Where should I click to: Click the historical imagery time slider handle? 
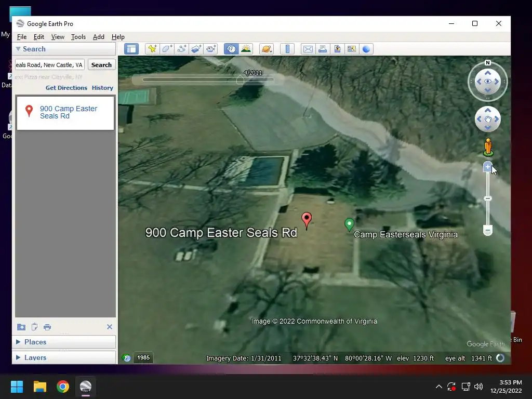[x=240, y=80]
